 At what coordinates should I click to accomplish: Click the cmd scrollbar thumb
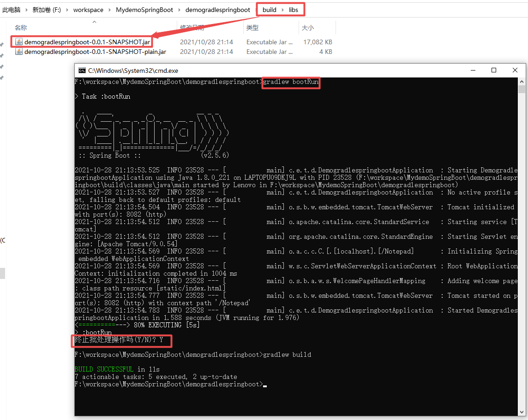click(x=522, y=89)
